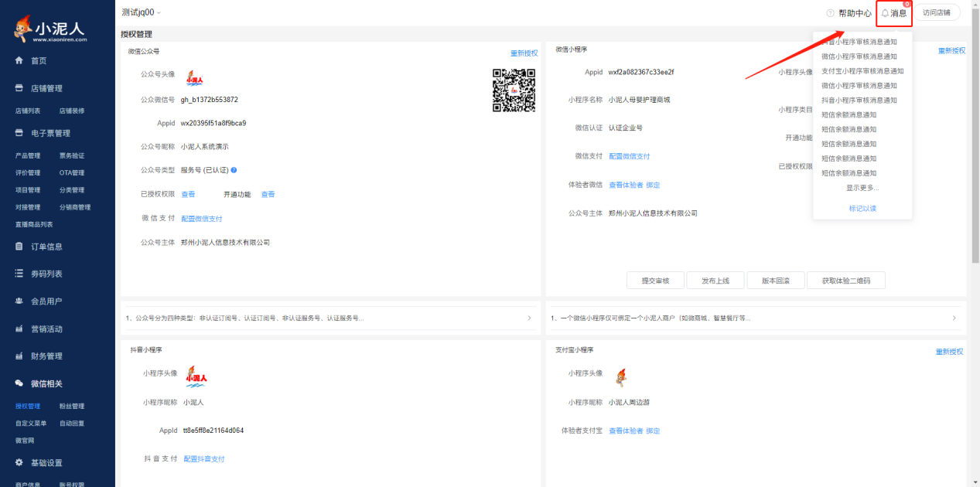The height and width of the screenshot is (487, 980).
Task: Click 标记以读 in the message dropdown
Action: click(x=862, y=209)
